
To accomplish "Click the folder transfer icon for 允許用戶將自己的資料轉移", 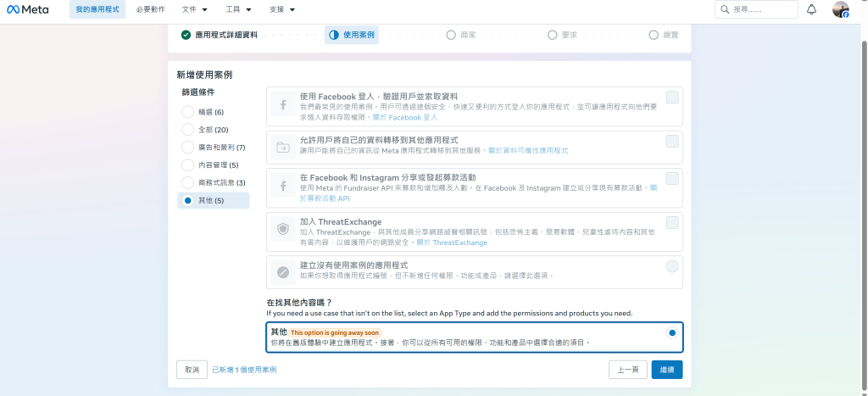I will 283,148.
